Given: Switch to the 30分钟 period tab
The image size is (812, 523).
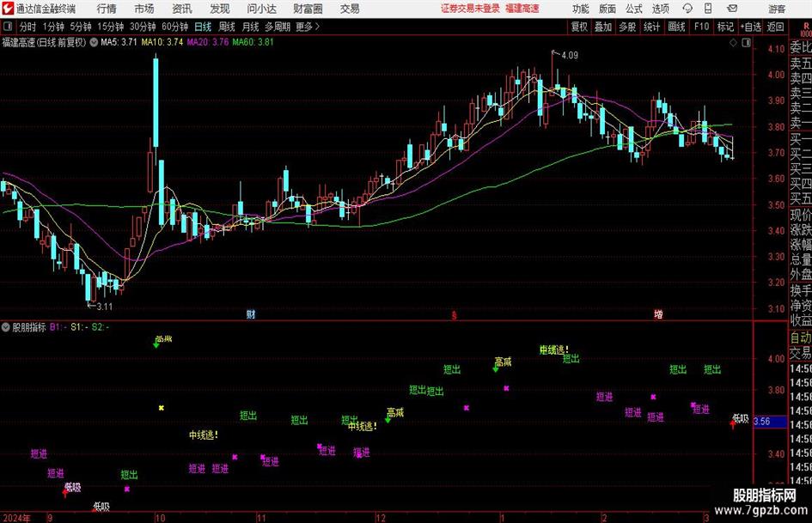Looking at the screenshot, I should point(143,27).
